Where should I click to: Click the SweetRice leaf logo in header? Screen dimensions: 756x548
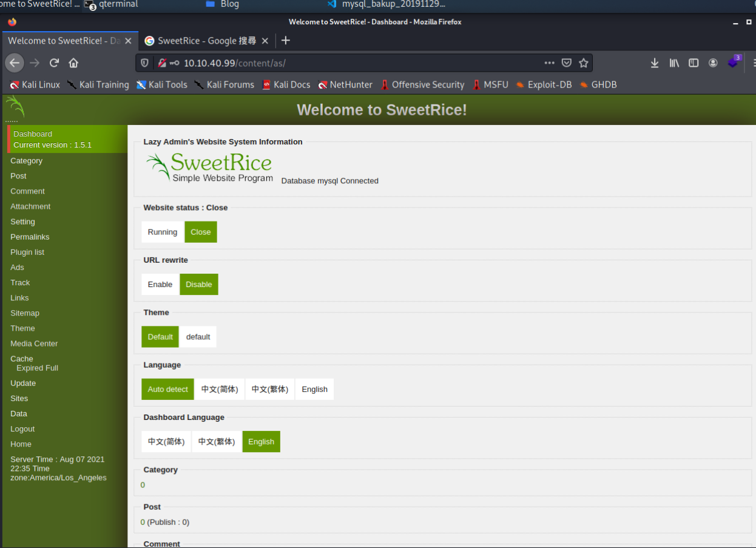click(15, 107)
